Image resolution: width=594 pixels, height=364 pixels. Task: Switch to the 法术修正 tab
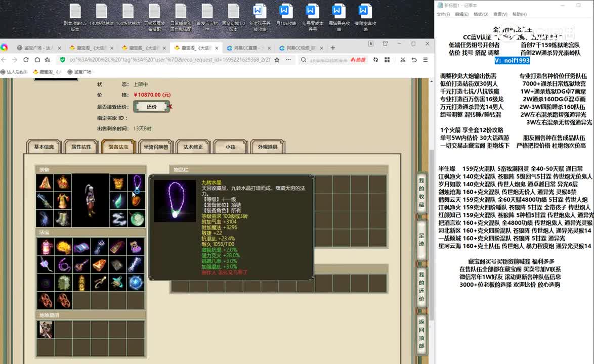coord(193,147)
